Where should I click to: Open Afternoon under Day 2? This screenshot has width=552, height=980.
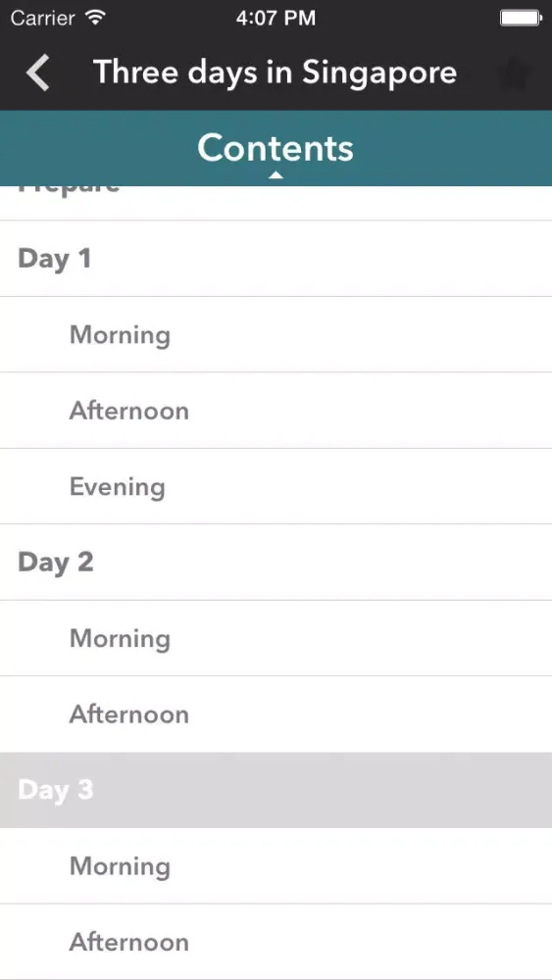point(276,714)
